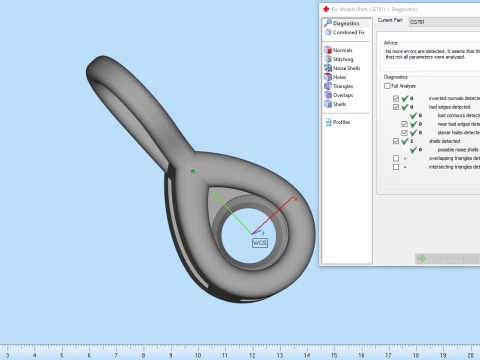The height and width of the screenshot is (360, 480).
Task: Go to the Stitching page
Action: pos(343,59)
